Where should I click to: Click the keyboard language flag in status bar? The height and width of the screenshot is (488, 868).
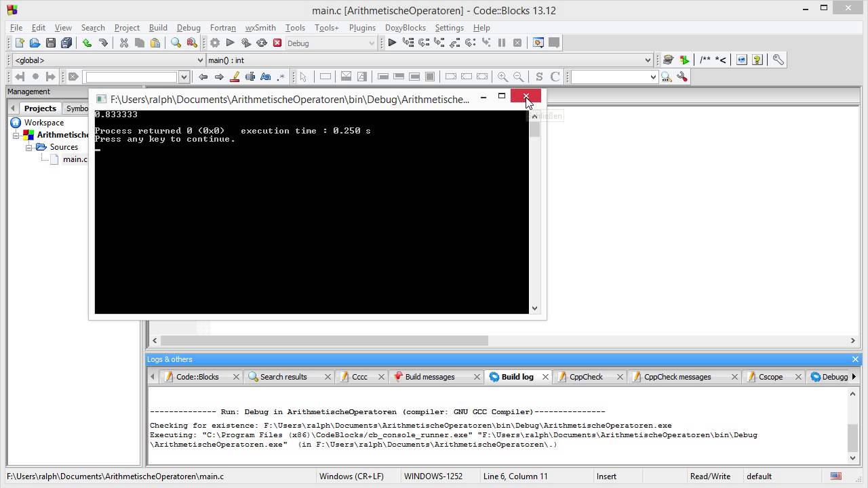point(836,476)
